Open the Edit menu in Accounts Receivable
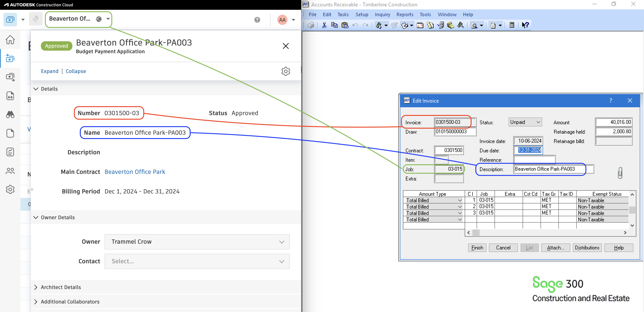 pos(327,14)
